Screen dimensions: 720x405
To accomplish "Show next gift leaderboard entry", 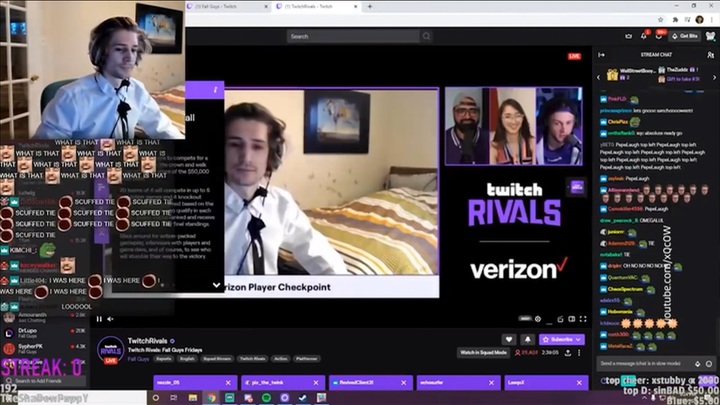I will tap(714, 78).
